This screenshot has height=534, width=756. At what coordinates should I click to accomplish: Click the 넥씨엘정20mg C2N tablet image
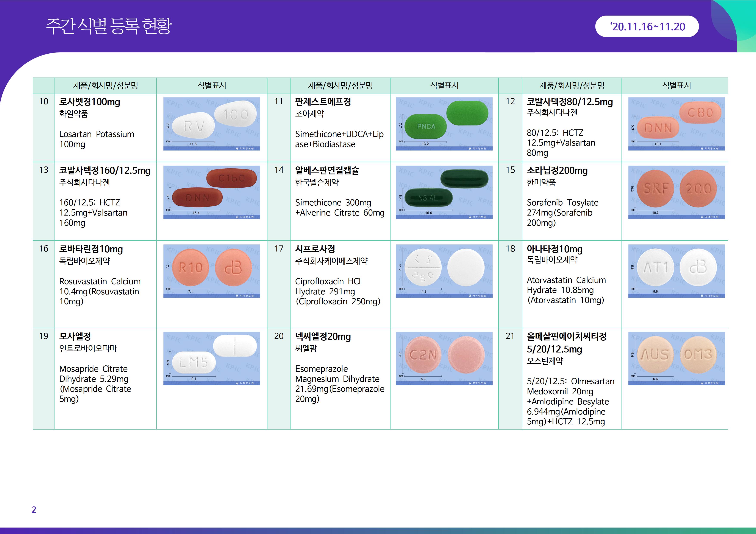[x=444, y=358]
